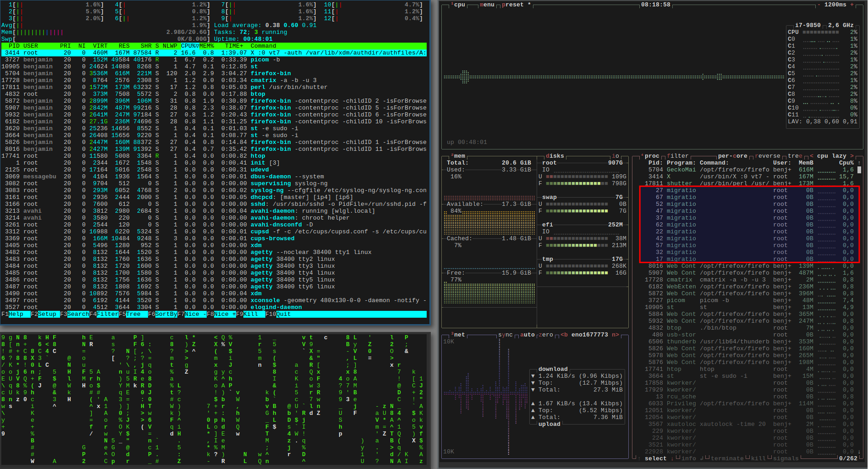This screenshot has height=469, width=868.
Task: Open the btop preset switcher
Action: [x=512, y=5]
